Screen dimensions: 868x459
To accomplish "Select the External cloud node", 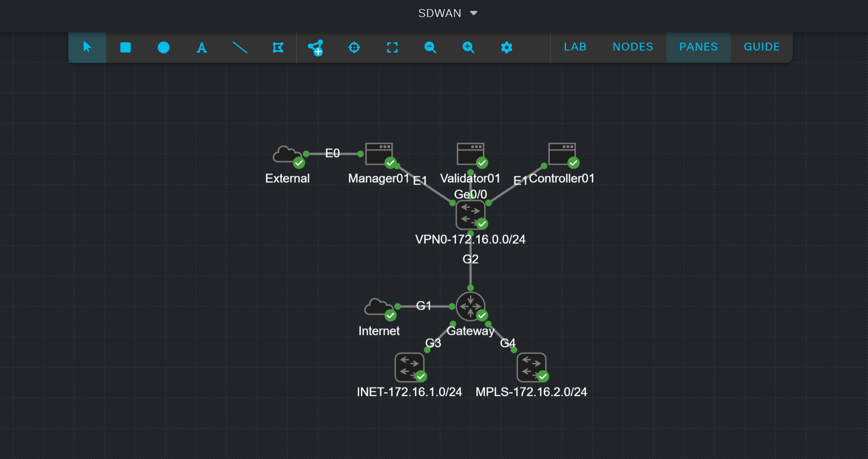I will point(288,155).
